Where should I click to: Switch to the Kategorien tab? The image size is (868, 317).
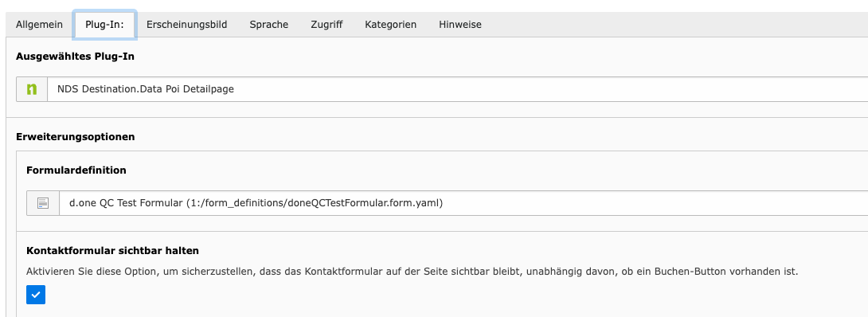pos(391,25)
